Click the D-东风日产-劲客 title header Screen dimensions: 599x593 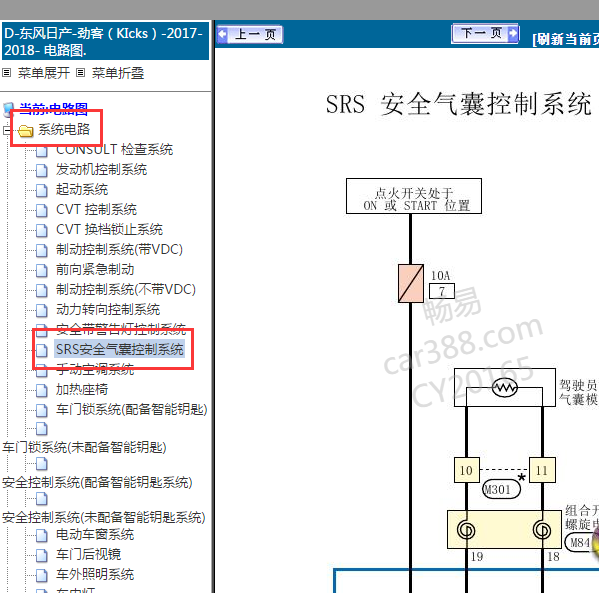click(x=105, y=41)
